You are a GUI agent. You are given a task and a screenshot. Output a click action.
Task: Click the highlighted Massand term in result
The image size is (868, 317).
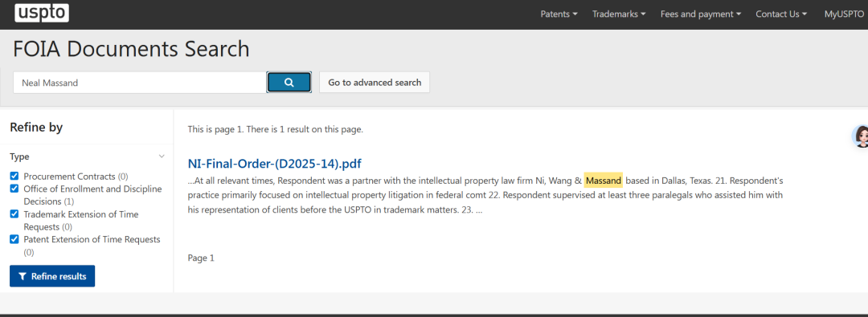click(x=604, y=181)
